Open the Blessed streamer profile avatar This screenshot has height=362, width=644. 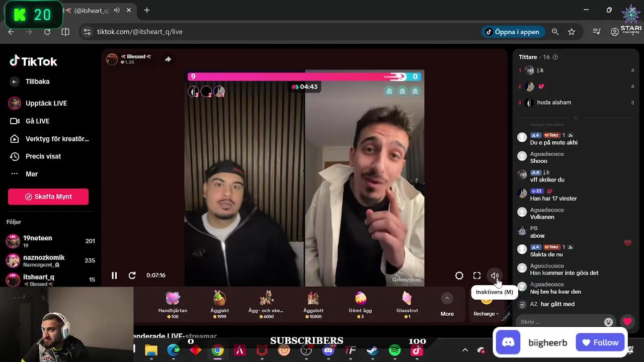(x=112, y=59)
